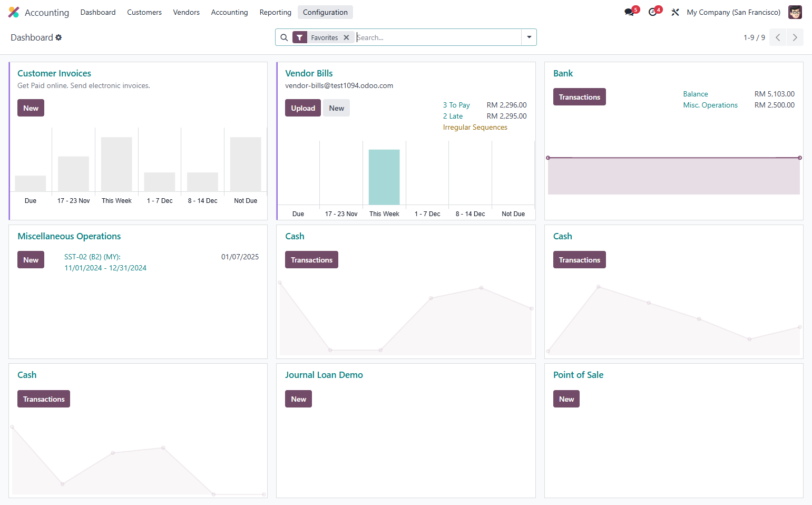The width and height of the screenshot is (812, 505).
Task: Click New in Vendor Bills card
Action: 336,108
